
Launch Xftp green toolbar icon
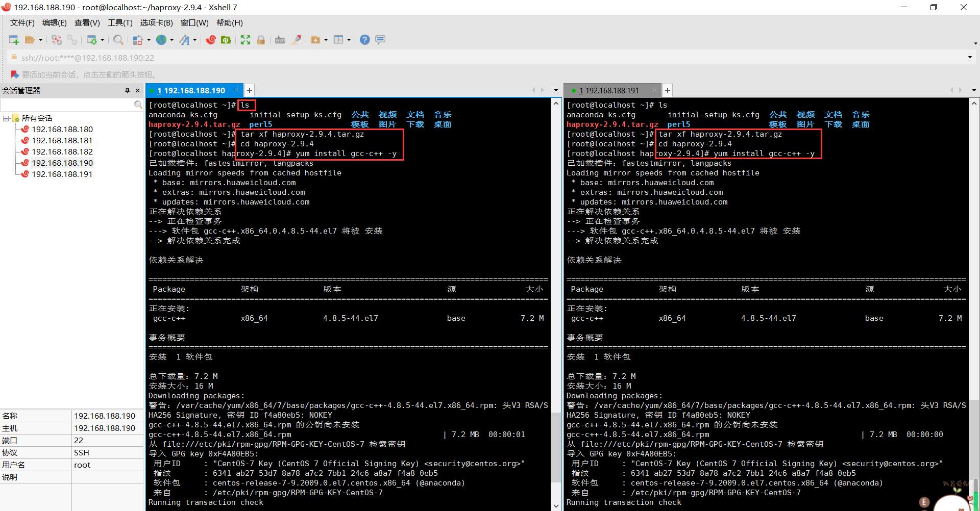(x=226, y=40)
